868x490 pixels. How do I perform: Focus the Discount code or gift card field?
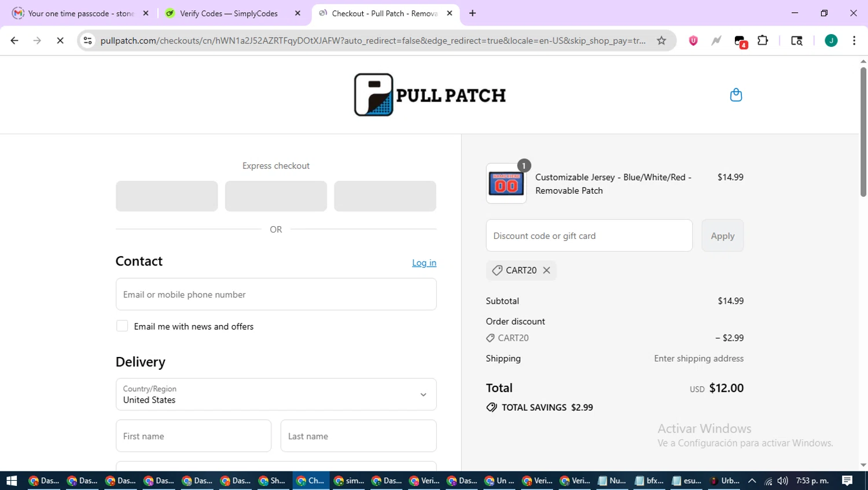[589, 235]
